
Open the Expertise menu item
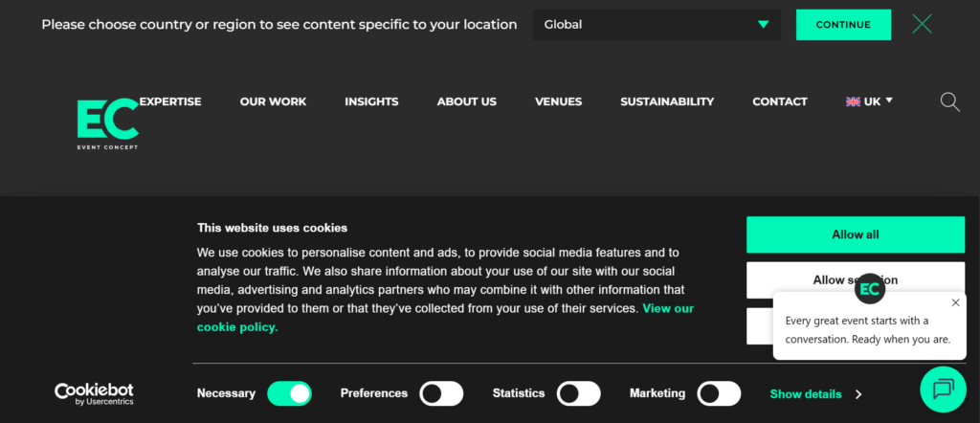coord(170,101)
